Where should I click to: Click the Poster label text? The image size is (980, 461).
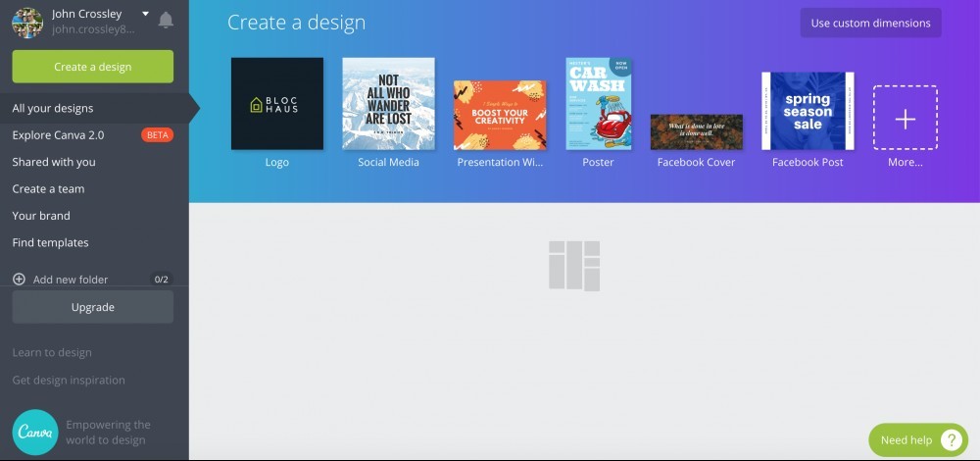click(599, 163)
